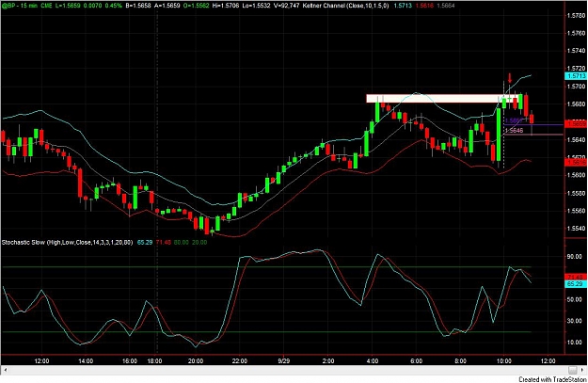
Task: Click the cyan 1.5713 price-axis marker
Action: [576, 76]
